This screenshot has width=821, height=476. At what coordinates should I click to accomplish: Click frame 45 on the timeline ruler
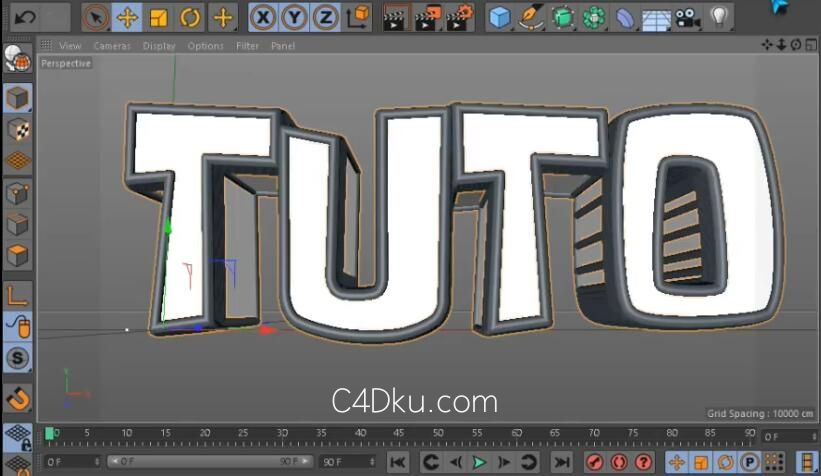pos(399,435)
